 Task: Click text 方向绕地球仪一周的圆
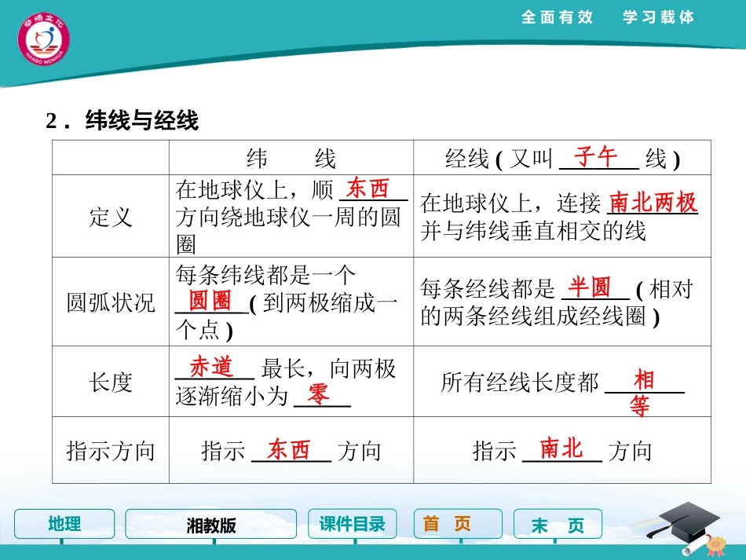[288, 217]
